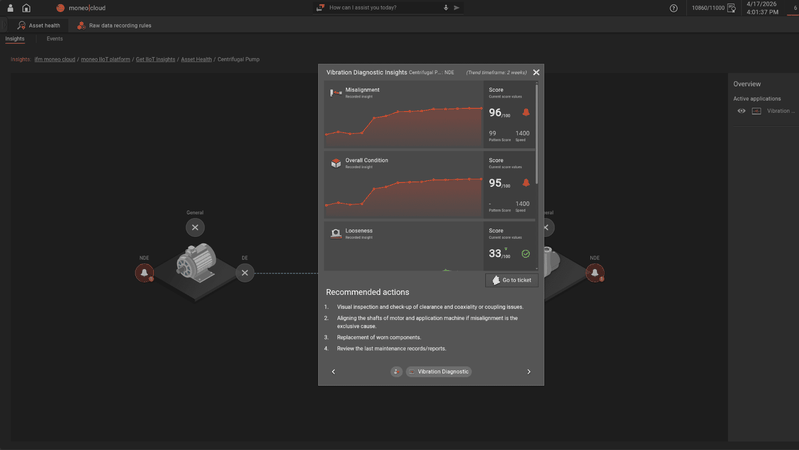Click the Overall Condition cube icon
This screenshot has width=799, height=450.
[336, 163]
